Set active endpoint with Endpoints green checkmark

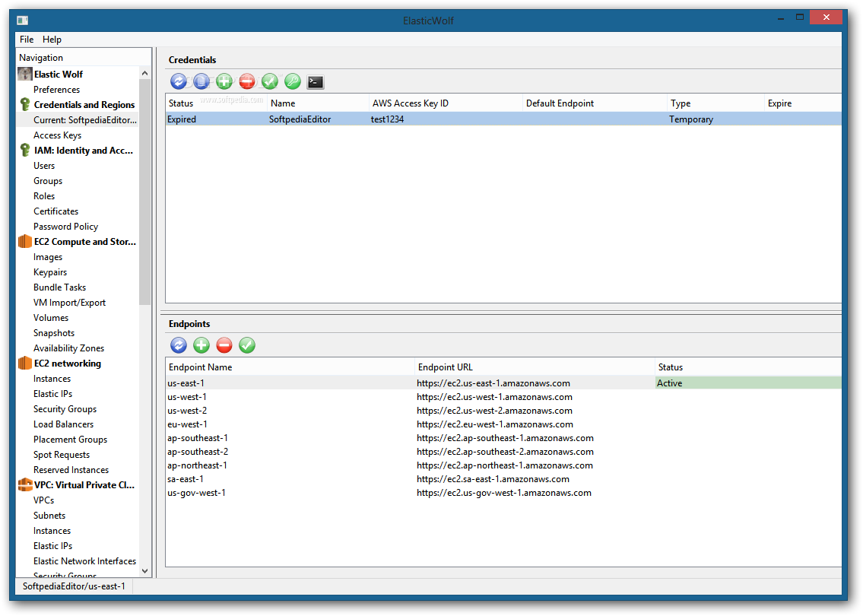(247, 345)
